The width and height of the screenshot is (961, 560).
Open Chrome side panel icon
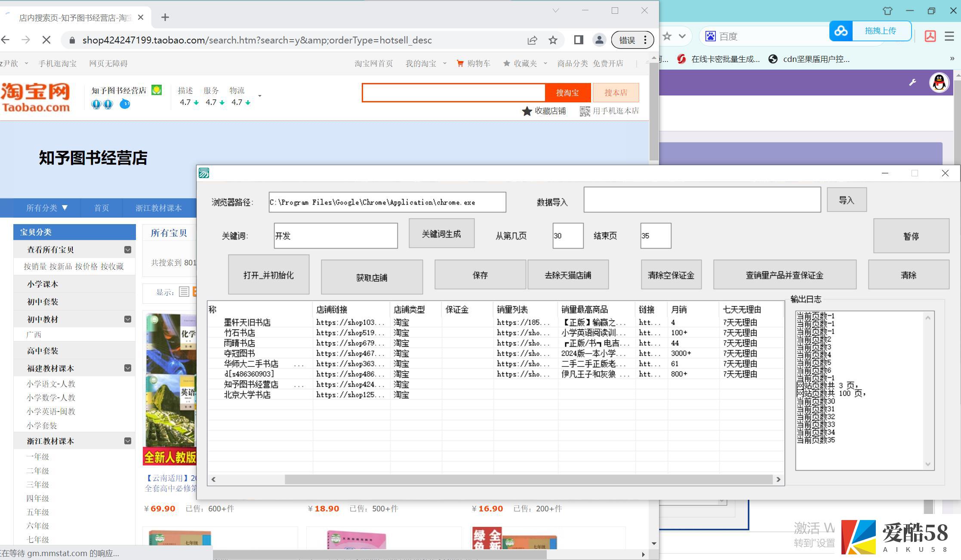pos(579,40)
